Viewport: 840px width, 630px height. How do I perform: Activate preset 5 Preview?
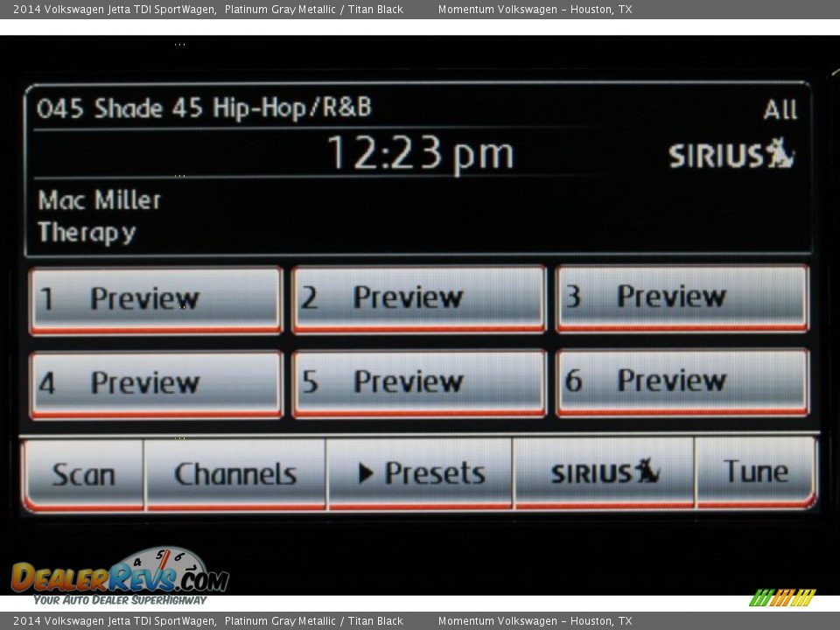point(419,382)
